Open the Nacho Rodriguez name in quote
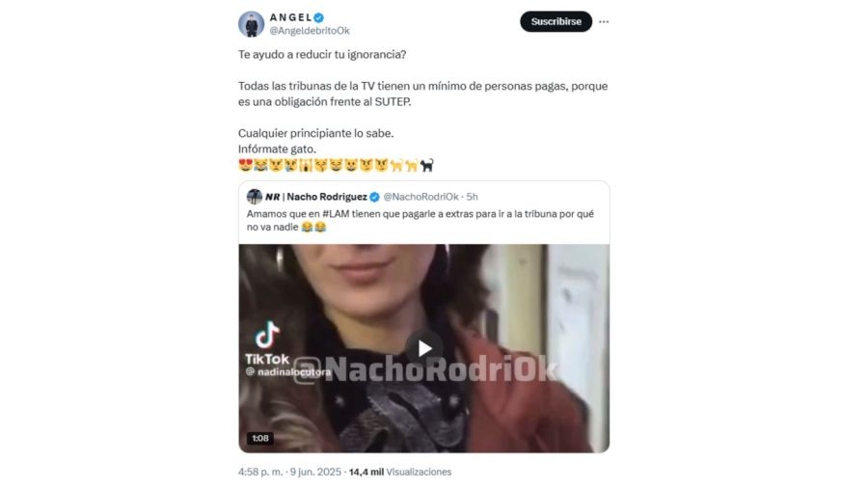The height and width of the screenshot is (487, 868). [327, 197]
